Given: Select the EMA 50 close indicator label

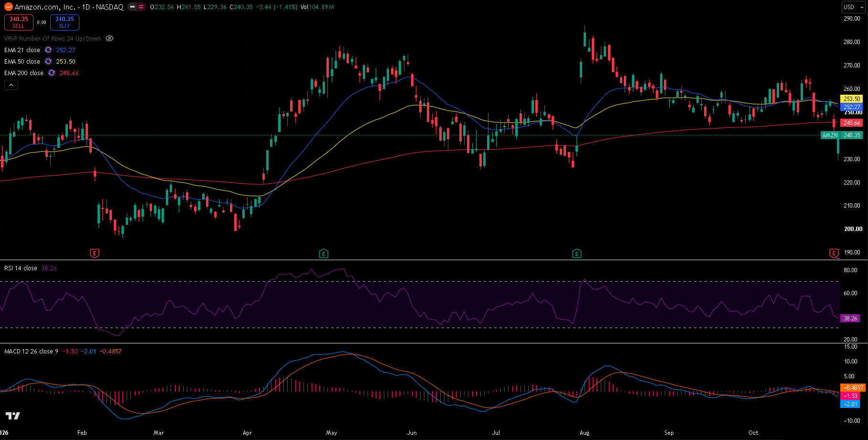Looking at the screenshot, I should [x=22, y=62].
